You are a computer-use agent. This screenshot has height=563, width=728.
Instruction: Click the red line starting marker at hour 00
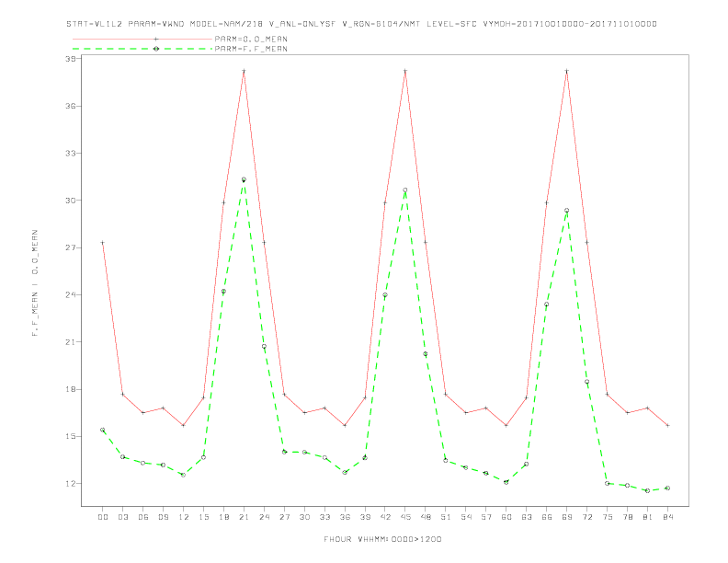pyautogui.click(x=103, y=243)
